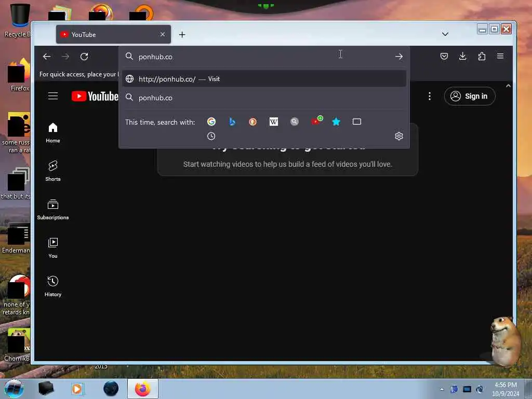Click the hamster desktop pet

pyautogui.click(x=505, y=341)
